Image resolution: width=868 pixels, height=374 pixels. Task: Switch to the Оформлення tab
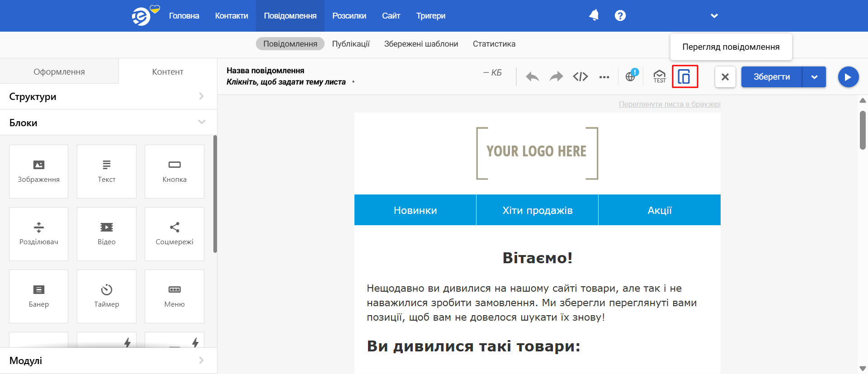coord(59,71)
